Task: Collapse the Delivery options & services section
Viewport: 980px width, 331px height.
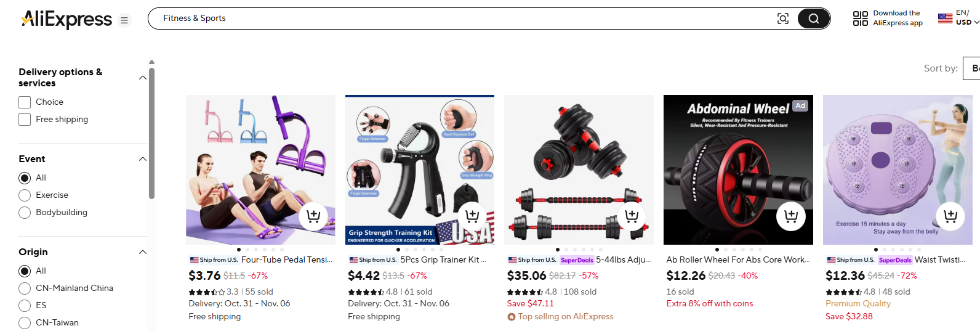Action: [143, 78]
